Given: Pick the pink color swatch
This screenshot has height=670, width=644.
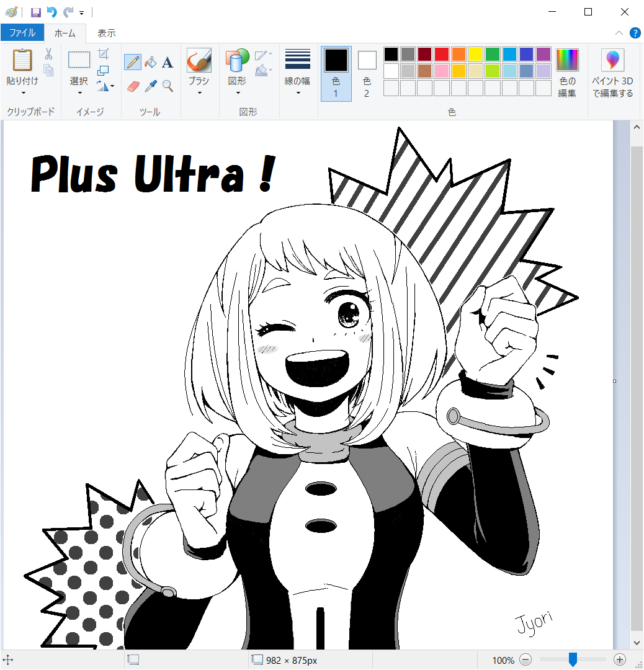Looking at the screenshot, I should pyautogui.click(x=442, y=71).
